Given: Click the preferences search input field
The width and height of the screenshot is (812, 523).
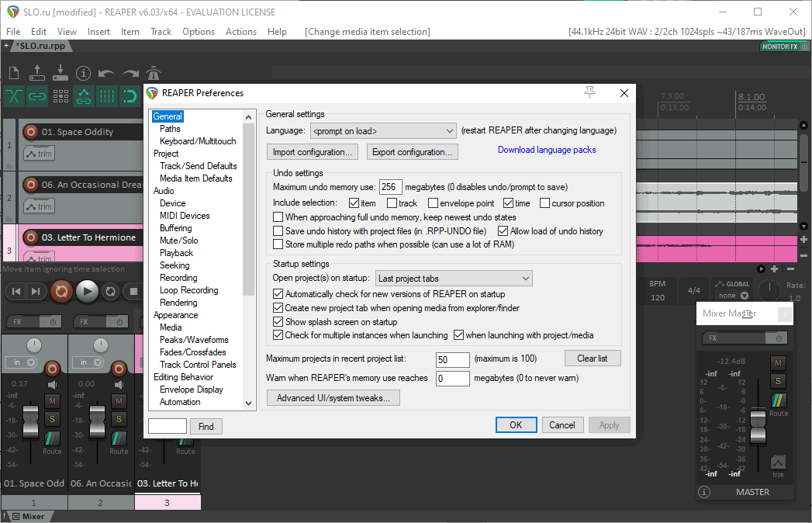Looking at the screenshot, I should click(x=168, y=426).
